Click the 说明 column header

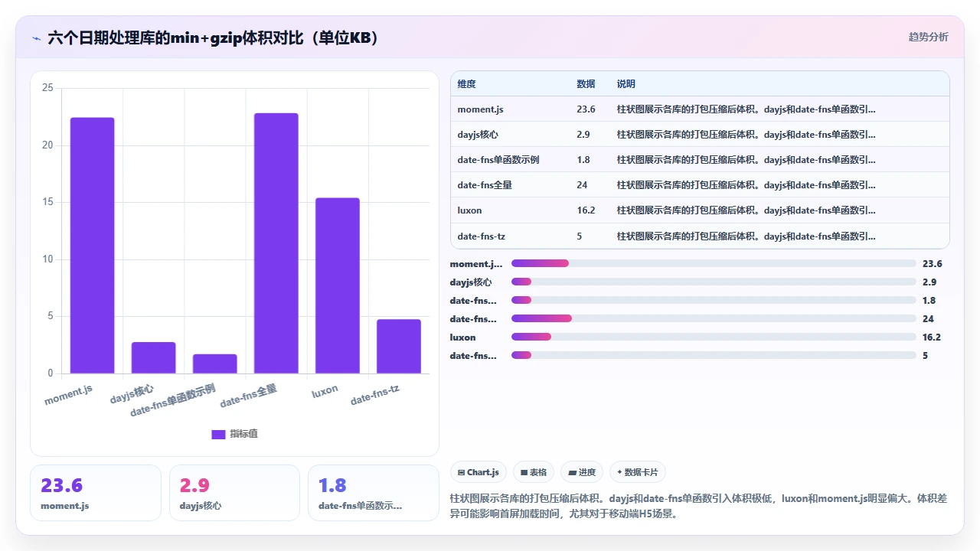coord(626,84)
